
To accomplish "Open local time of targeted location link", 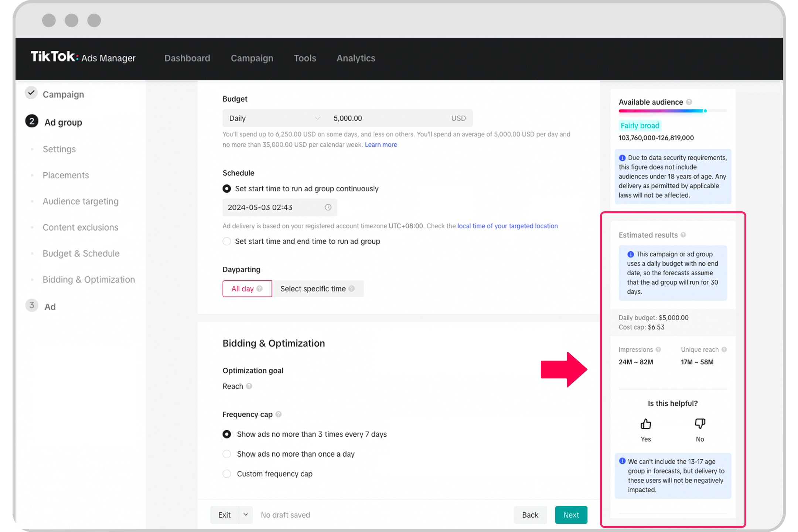I will click(x=508, y=226).
